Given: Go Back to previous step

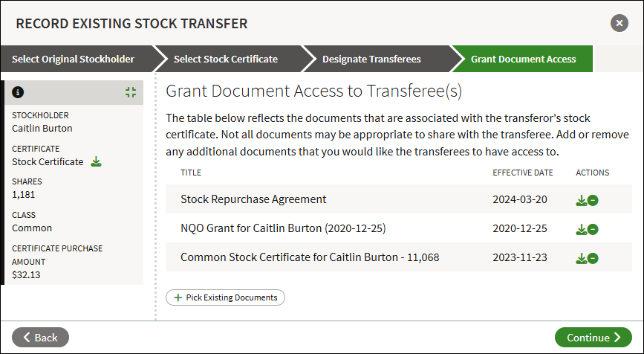Looking at the screenshot, I should [40, 337].
